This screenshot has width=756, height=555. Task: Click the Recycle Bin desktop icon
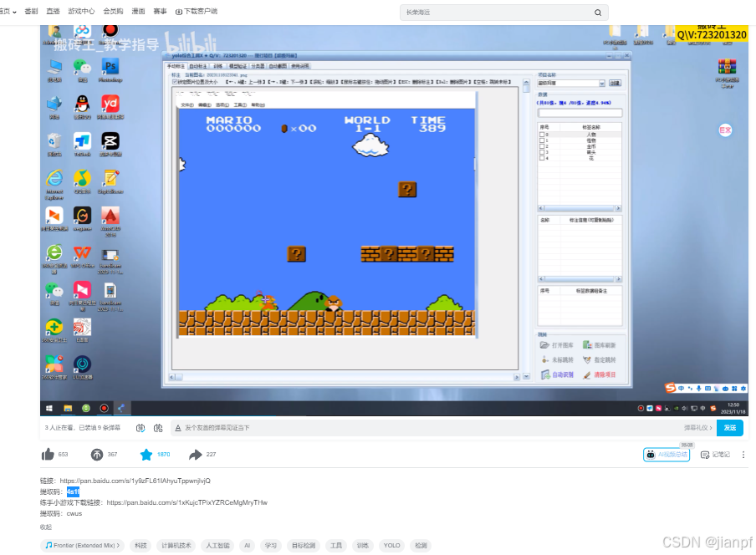pos(54,141)
